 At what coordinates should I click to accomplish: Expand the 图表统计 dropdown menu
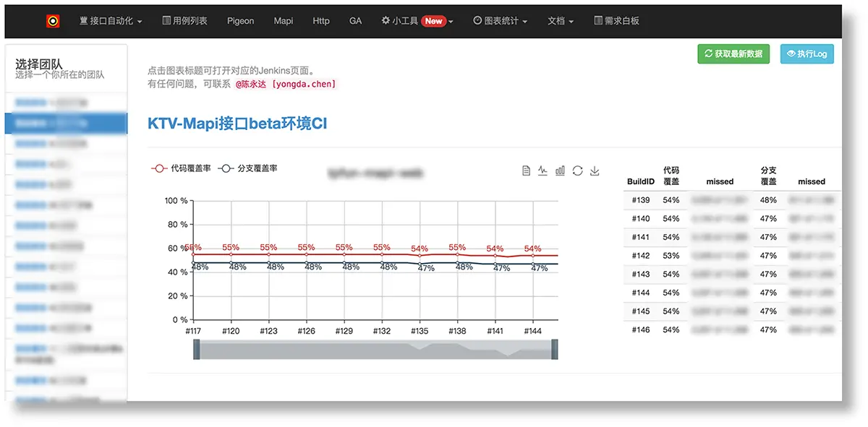click(x=501, y=21)
